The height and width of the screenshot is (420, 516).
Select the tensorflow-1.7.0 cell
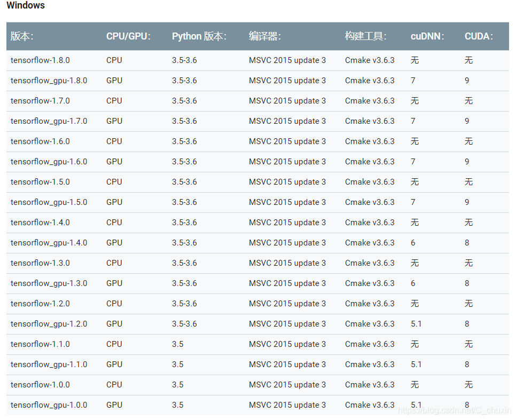click(x=40, y=101)
